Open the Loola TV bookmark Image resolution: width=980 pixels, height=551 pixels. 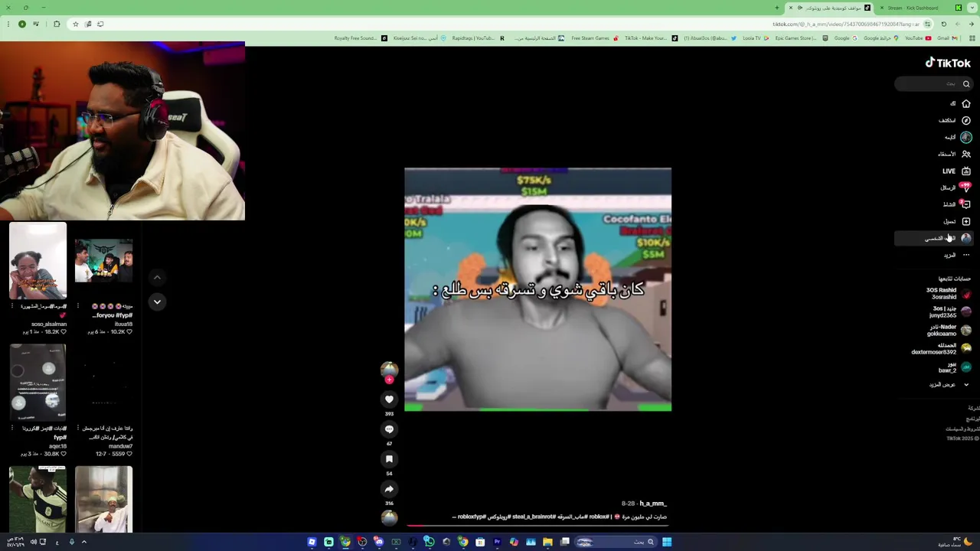756,38
